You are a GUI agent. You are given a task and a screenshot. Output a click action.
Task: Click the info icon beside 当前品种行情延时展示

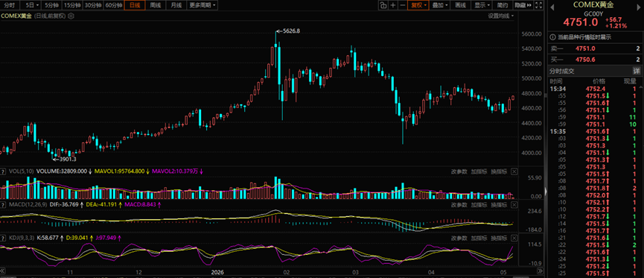click(x=553, y=37)
